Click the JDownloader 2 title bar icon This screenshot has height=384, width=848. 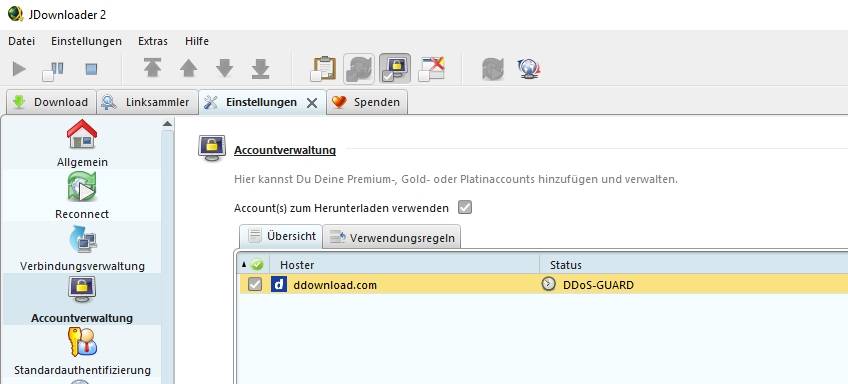click(15, 14)
